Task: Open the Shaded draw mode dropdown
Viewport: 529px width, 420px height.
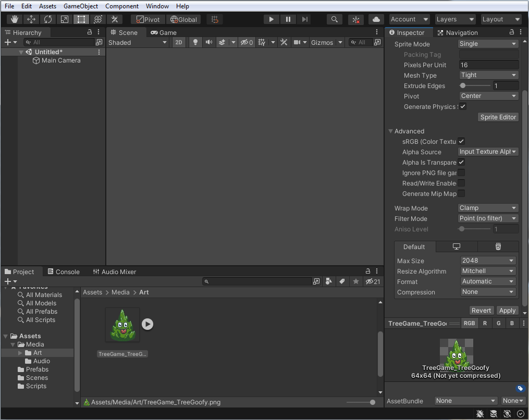Action: pos(138,42)
